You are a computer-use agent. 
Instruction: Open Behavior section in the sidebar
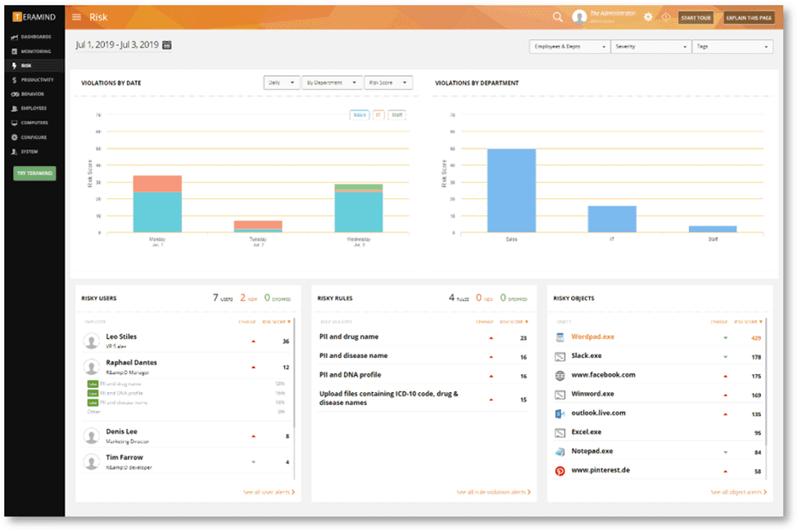(33, 94)
